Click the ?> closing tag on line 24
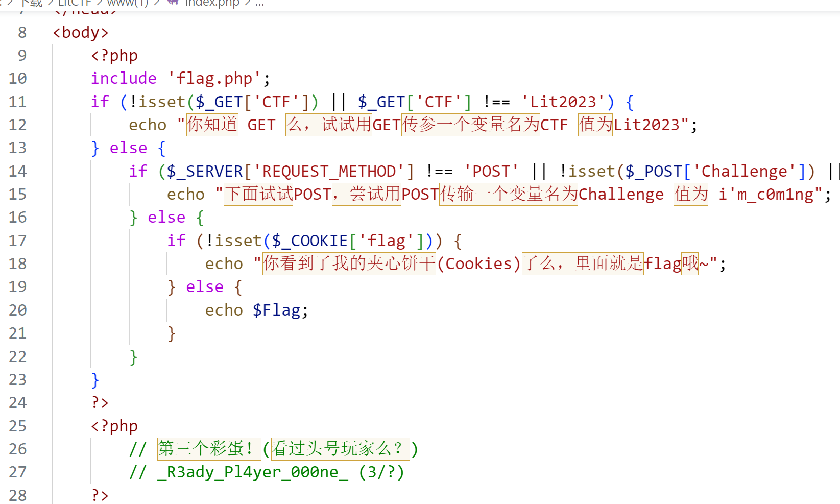Screen dimensions: 840x504 [100, 402]
